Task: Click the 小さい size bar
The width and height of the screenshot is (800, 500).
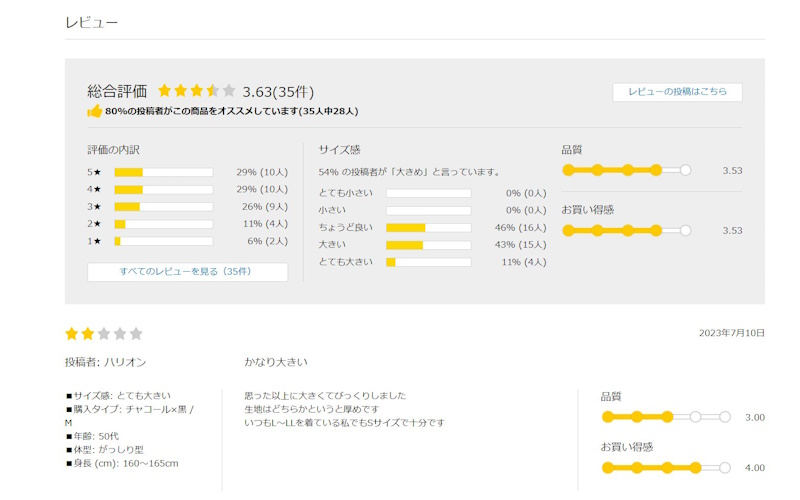Action: [428, 210]
